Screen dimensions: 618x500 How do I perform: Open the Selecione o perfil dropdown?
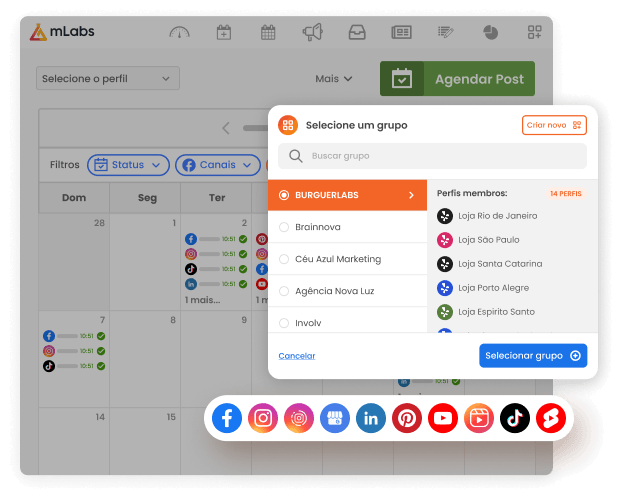coord(108,78)
